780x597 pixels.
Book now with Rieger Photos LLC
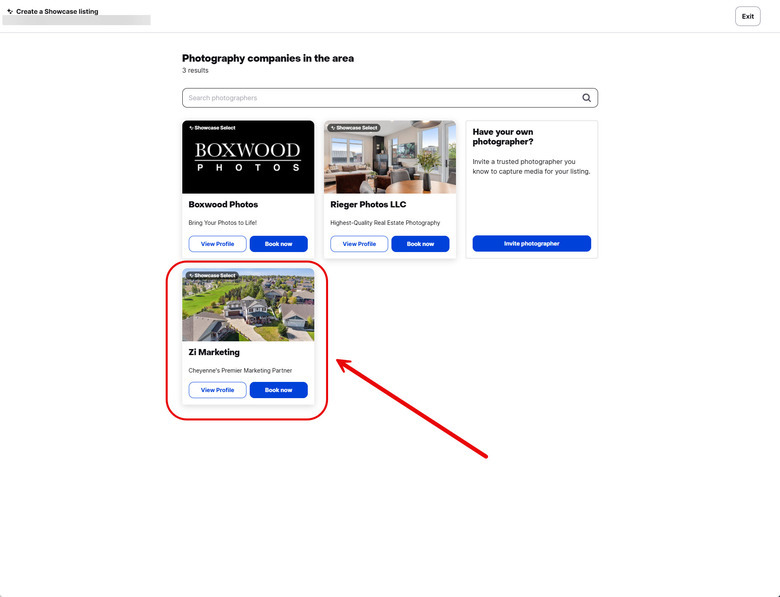click(x=420, y=244)
